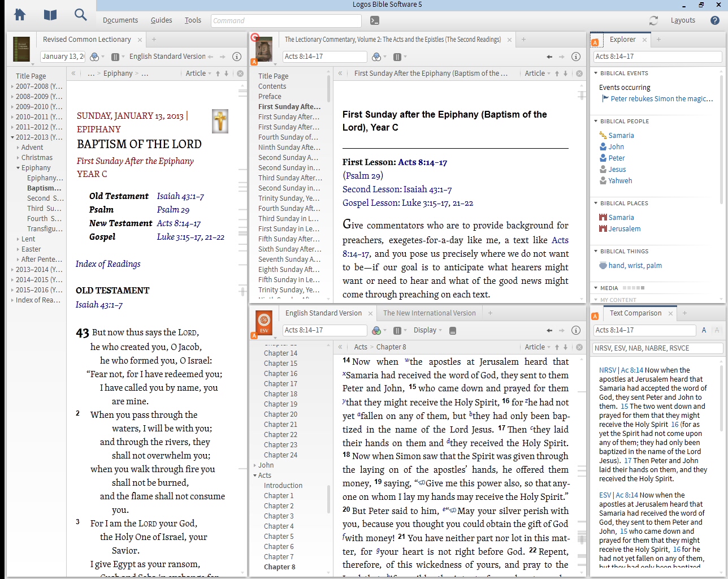The width and height of the screenshot is (728, 579).
Task: Run the command with the Go icon
Action: [x=374, y=20]
